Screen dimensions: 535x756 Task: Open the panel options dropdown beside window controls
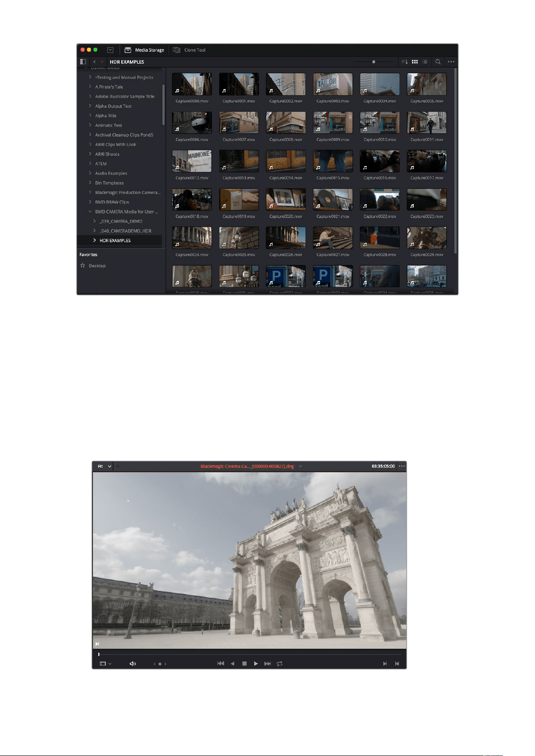coord(110,50)
